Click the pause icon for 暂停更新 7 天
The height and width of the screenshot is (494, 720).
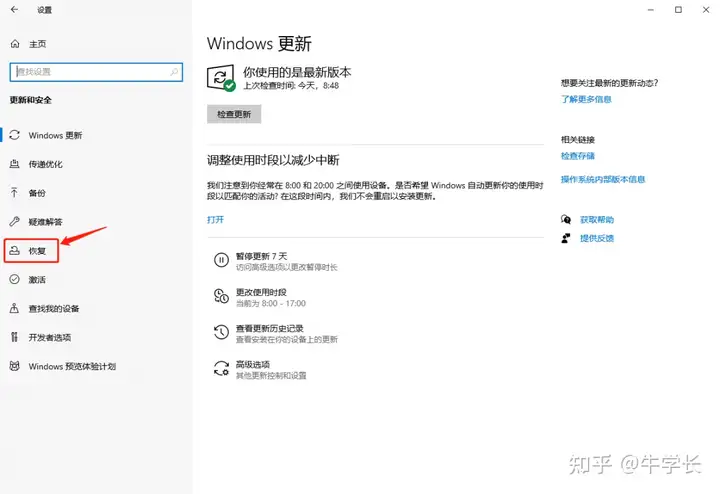point(221,260)
